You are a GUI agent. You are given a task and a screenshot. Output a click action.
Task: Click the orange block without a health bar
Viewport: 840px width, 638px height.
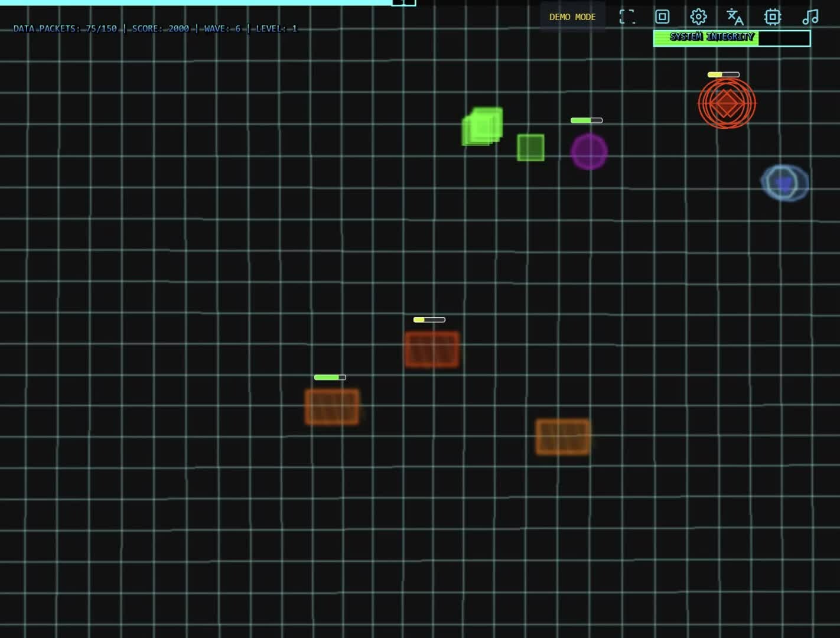tap(562, 437)
